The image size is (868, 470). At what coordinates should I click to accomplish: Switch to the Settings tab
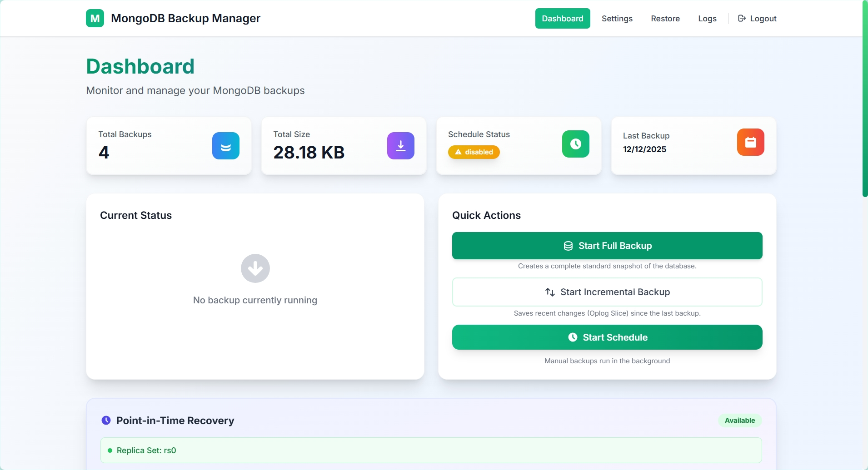click(x=617, y=19)
